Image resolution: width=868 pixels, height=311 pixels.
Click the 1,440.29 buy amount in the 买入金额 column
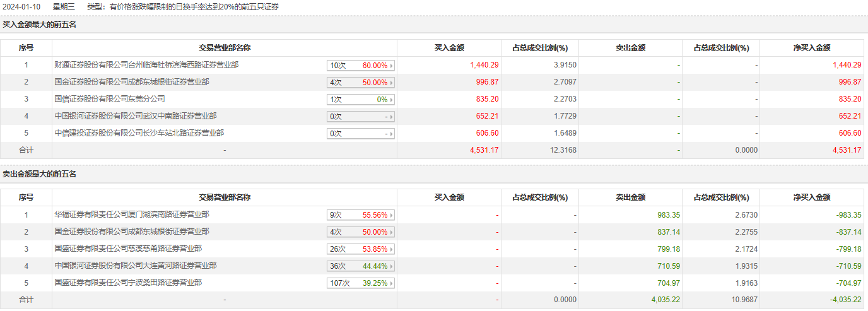pyautogui.click(x=484, y=65)
